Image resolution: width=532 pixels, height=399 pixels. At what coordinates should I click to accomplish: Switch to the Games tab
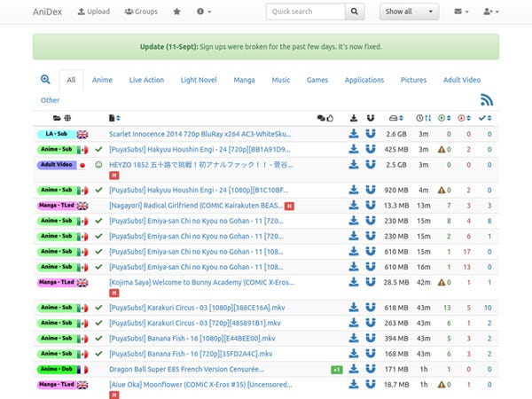tap(317, 80)
